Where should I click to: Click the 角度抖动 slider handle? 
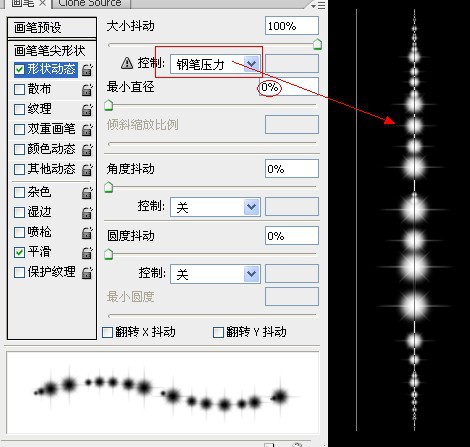(109, 187)
